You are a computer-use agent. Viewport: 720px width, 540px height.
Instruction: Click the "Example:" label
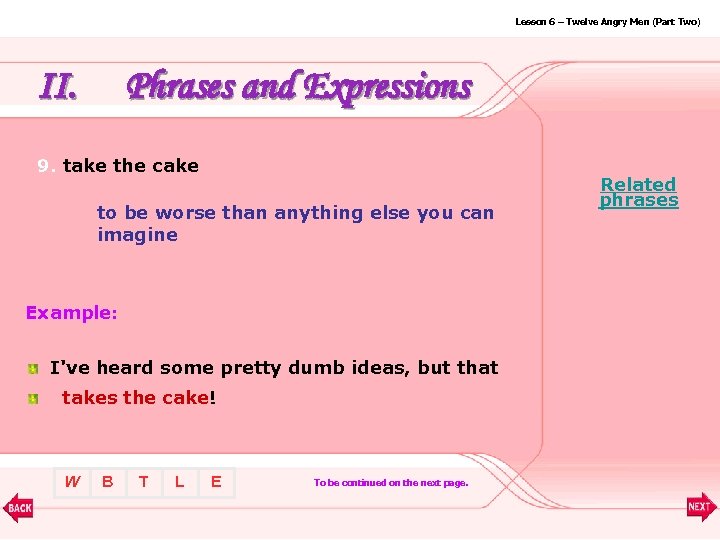tap(72, 313)
